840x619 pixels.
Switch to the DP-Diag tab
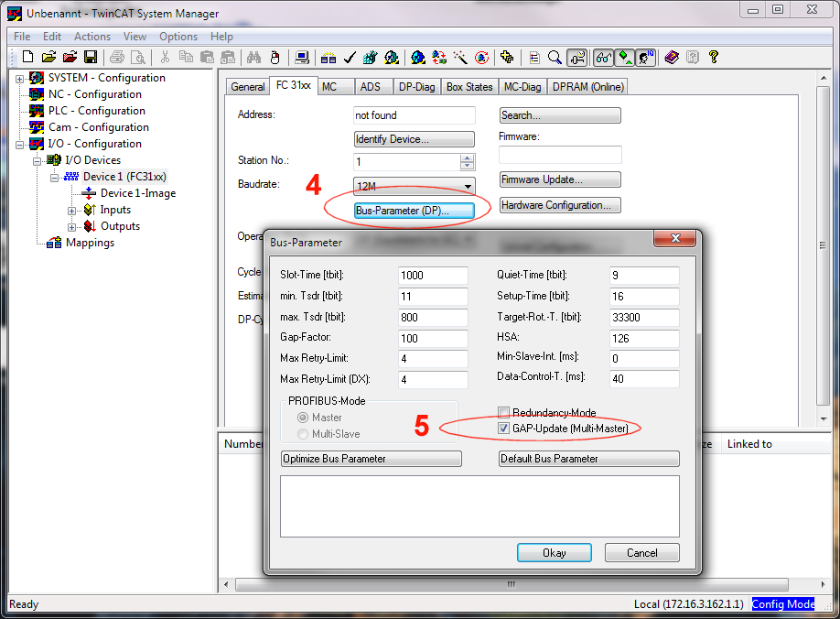coord(416,87)
